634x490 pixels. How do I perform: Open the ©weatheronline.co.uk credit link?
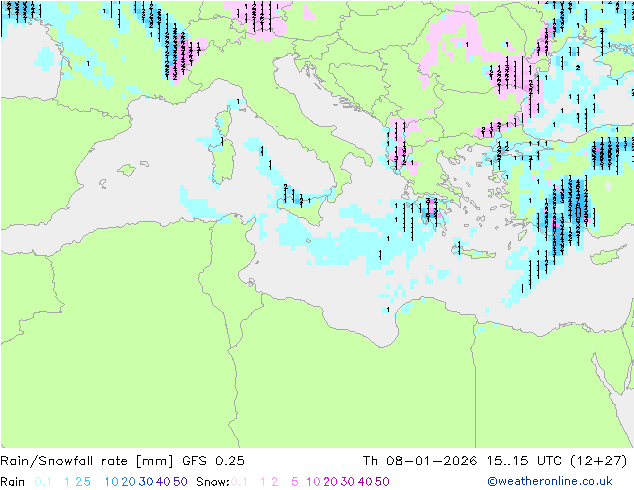550,482
